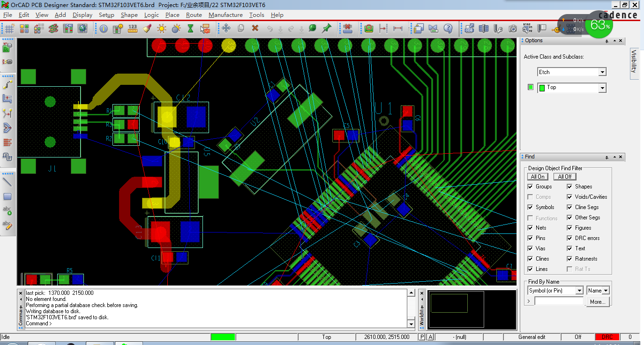Screen dimensions: 644x345
Task: Click the Find By Name text input field
Action: 559,301
